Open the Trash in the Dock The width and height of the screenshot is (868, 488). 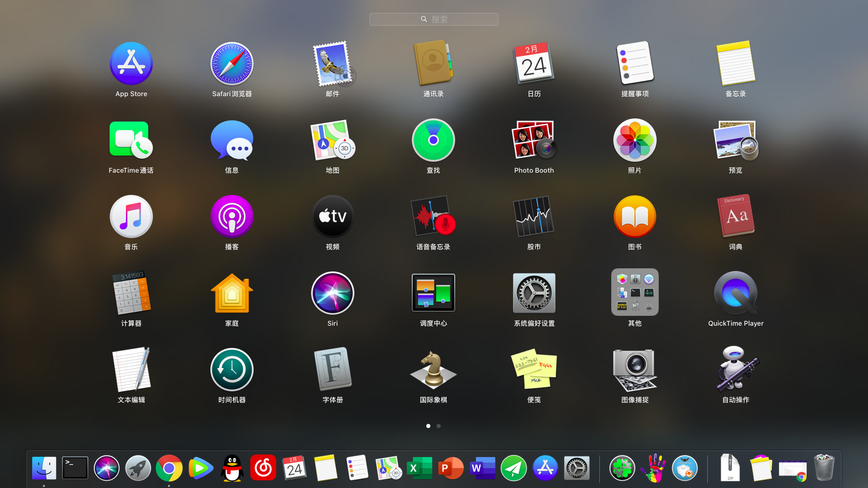click(825, 468)
